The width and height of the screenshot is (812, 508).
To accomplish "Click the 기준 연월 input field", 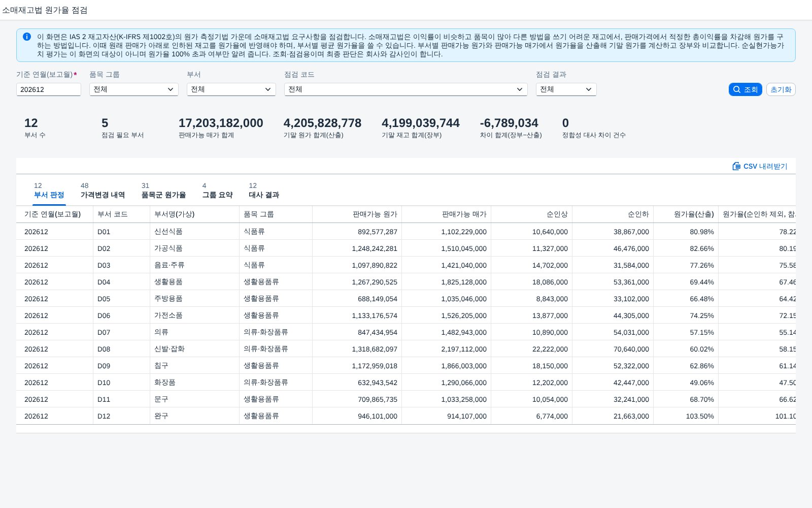I will tap(49, 89).
